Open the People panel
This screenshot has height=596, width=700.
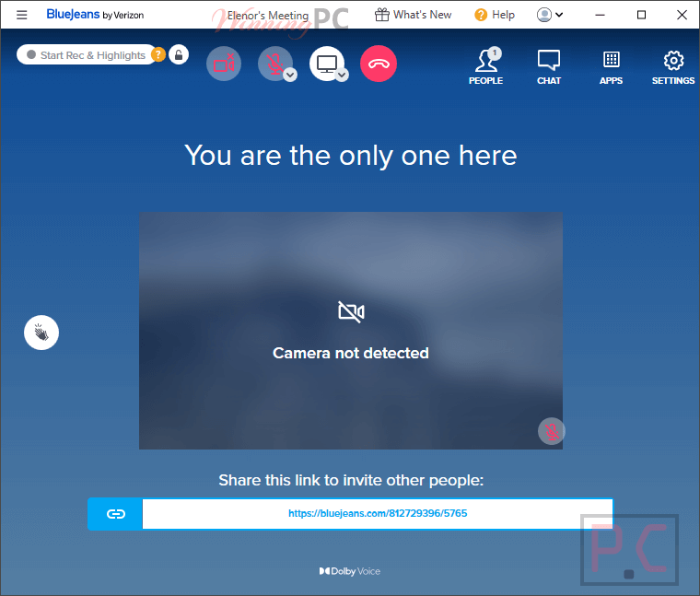click(485, 66)
